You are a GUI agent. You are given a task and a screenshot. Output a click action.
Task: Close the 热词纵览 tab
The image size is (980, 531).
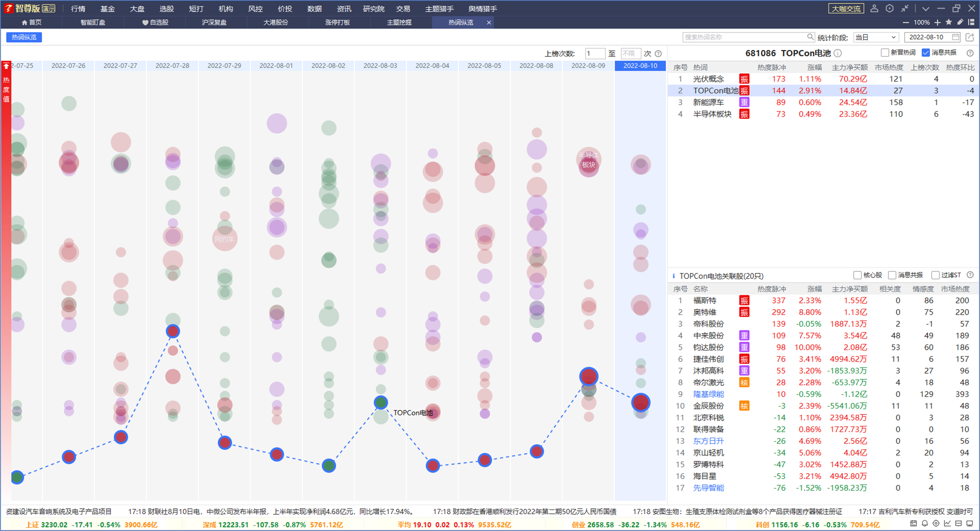coord(489,22)
